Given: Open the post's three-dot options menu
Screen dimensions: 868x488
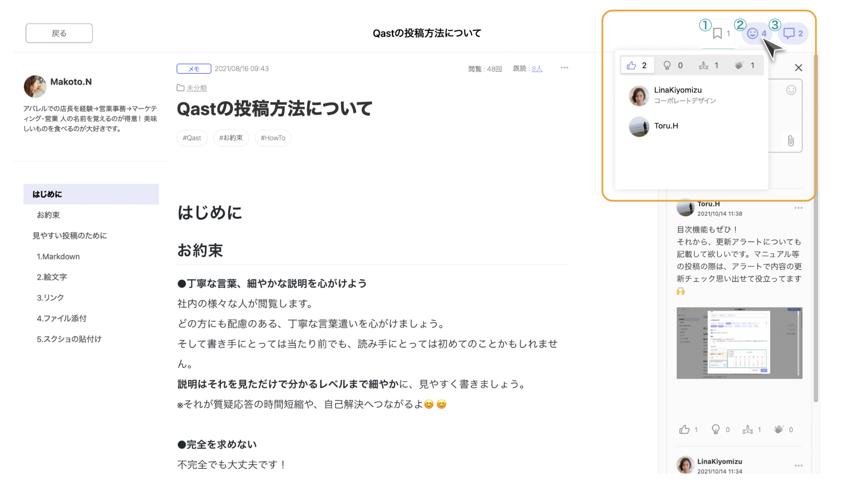Looking at the screenshot, I should click(x=565, y=68).
